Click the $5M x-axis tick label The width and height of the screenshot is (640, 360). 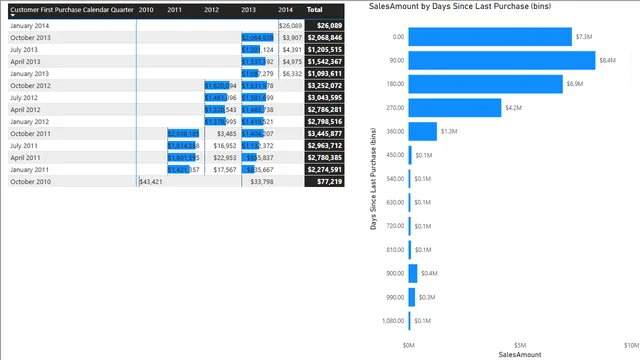[x=520, y=345]
